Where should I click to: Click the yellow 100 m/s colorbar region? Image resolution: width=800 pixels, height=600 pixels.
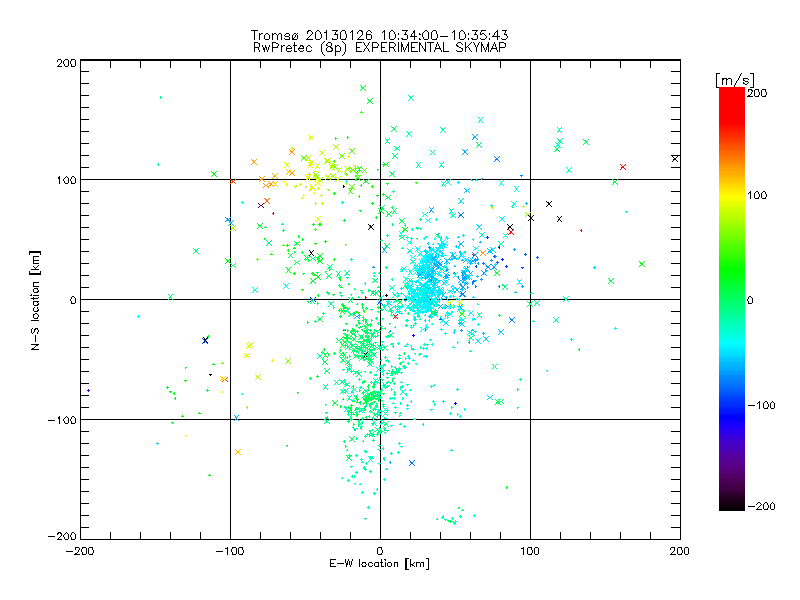732,195
